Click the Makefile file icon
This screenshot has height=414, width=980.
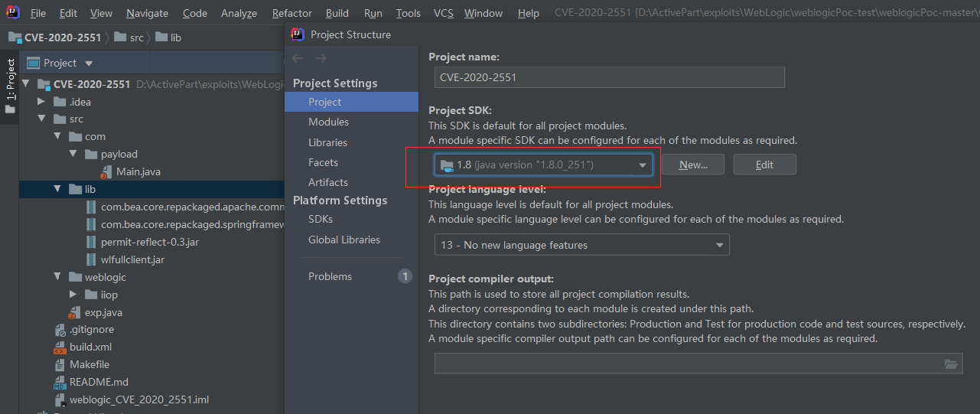(60, 365)
